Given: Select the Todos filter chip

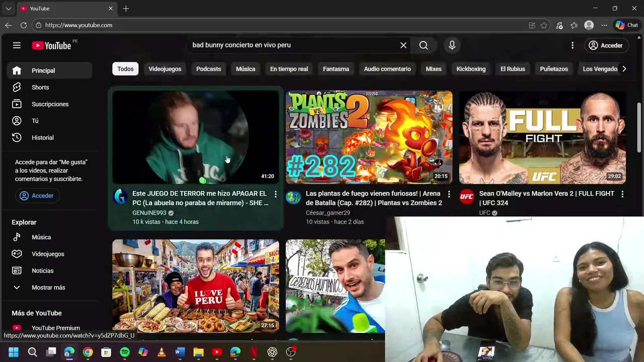Looking at the screenshot, I should (x=125, y=69).
